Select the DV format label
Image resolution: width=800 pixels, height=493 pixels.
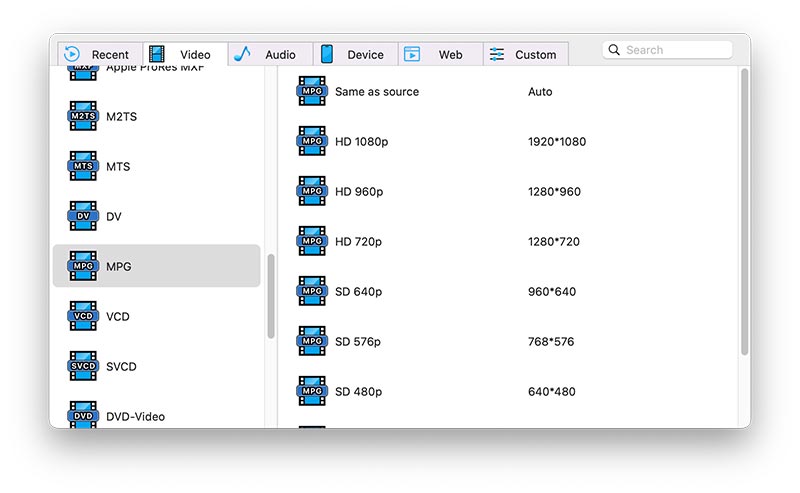(x=114, y=216)
